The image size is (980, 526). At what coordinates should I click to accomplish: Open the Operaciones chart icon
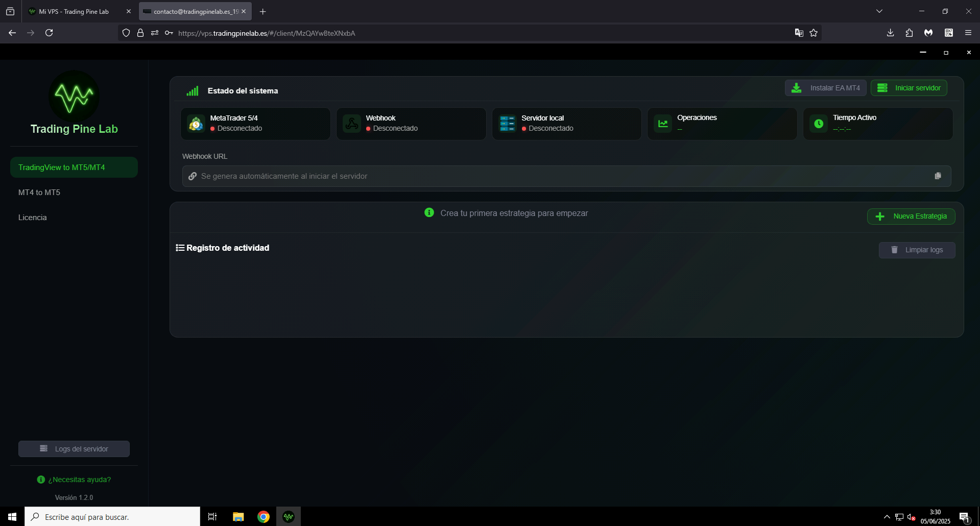point(662,124)
